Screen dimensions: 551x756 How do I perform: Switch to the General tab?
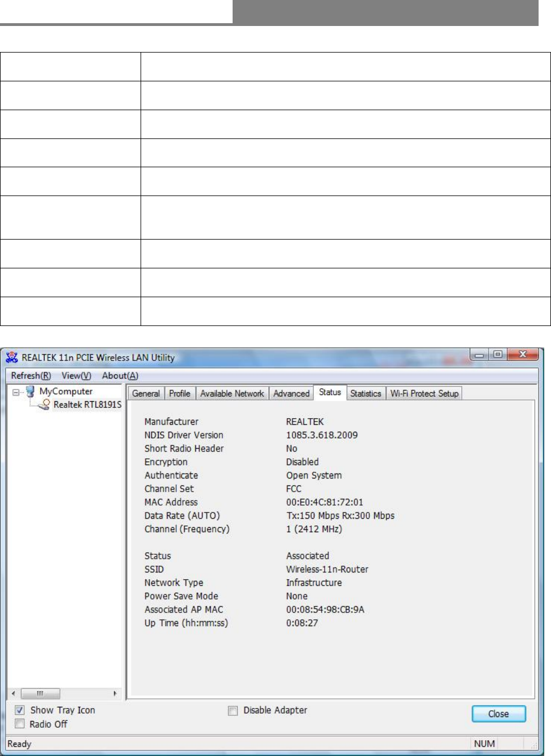tap(146, 393)
